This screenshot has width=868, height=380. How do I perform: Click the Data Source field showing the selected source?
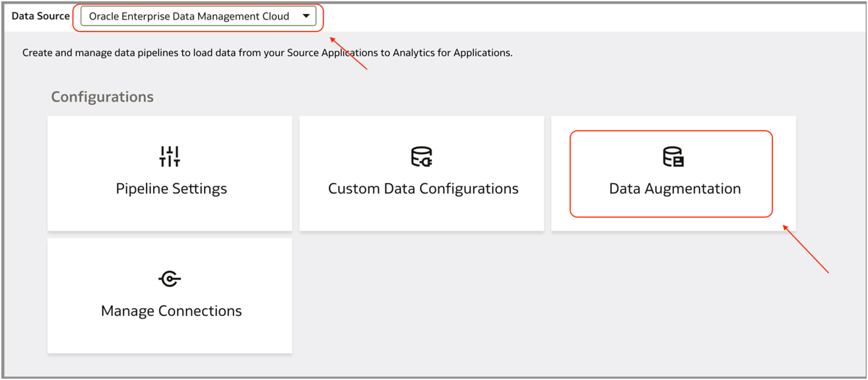[197, 16]
